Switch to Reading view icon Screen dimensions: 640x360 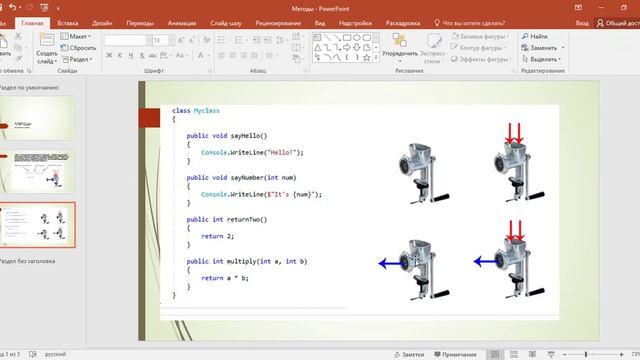tap(532, 354)
